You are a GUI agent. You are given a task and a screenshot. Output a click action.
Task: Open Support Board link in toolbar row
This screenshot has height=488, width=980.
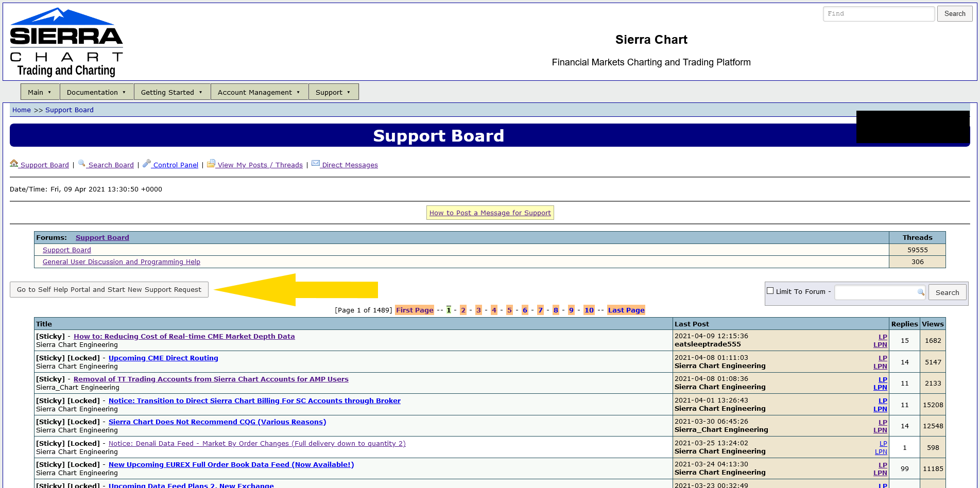tap(44, 165)
